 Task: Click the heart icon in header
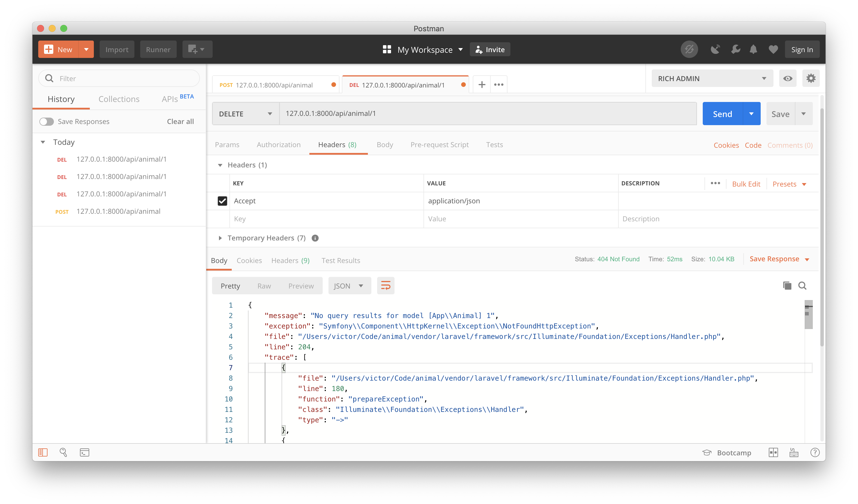coord(773,49)
